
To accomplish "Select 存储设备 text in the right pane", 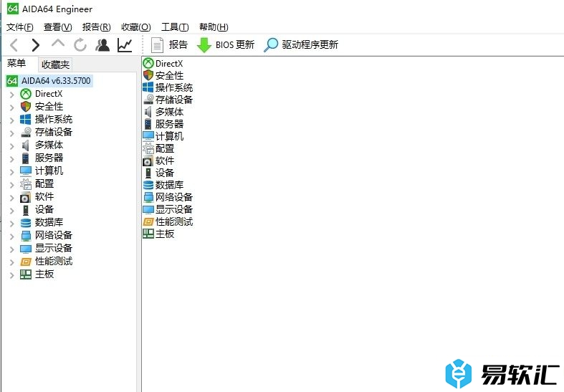I will 174,100.
